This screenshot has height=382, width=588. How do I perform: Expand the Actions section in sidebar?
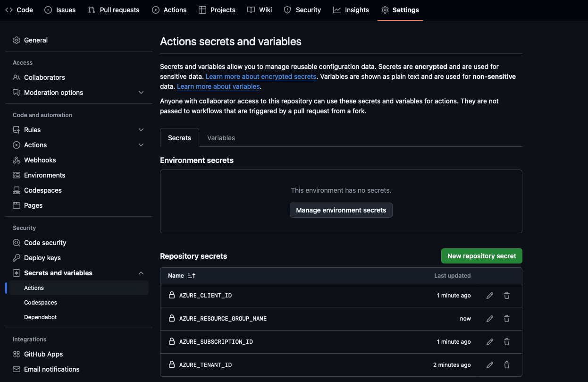coord(141,145)
